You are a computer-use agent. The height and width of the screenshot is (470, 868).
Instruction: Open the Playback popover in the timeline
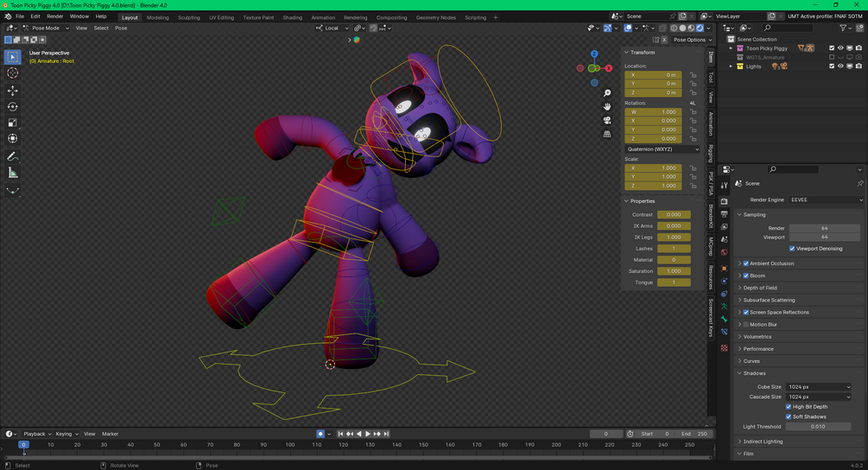click(36, 434)
